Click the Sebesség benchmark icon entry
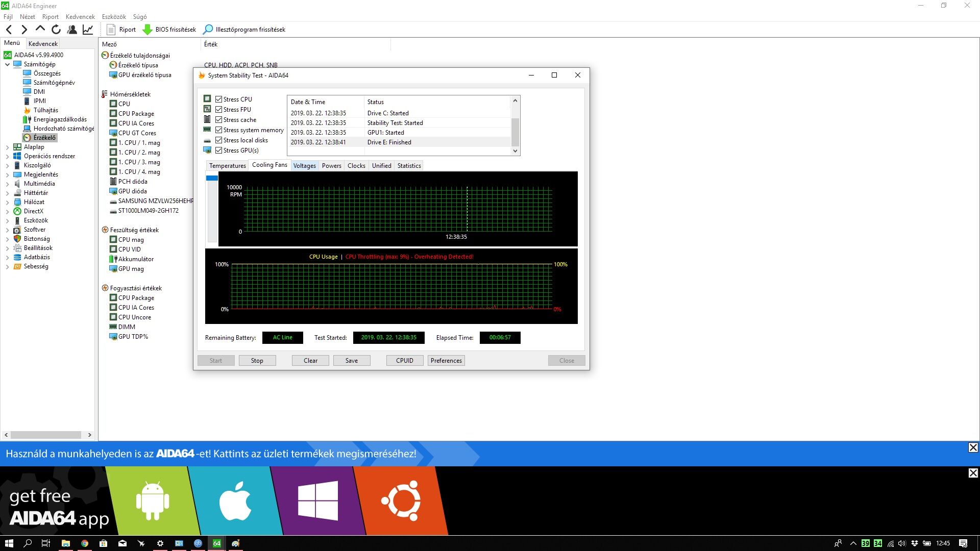Viewport: 980px width, 551px height. [x=31, y=266]
